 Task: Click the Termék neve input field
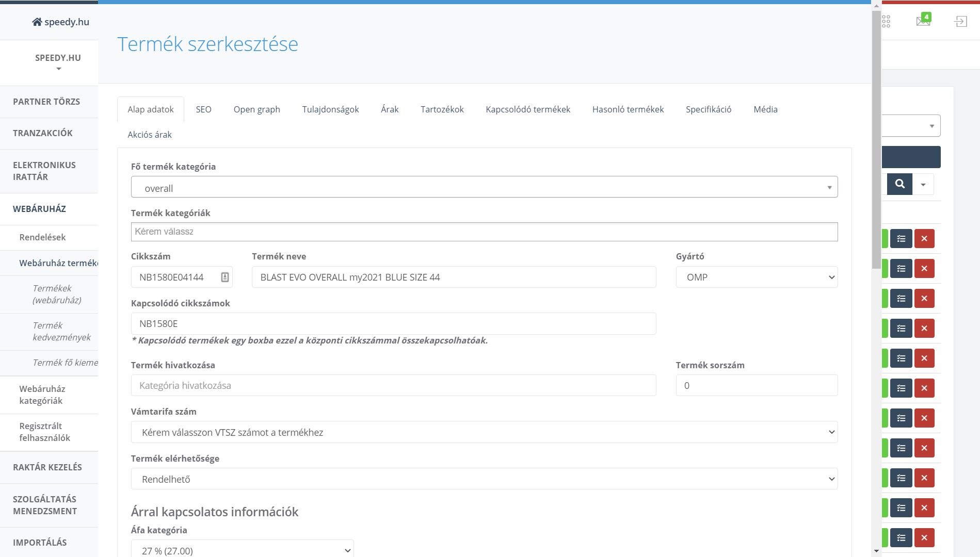click(x=454, y=277)
